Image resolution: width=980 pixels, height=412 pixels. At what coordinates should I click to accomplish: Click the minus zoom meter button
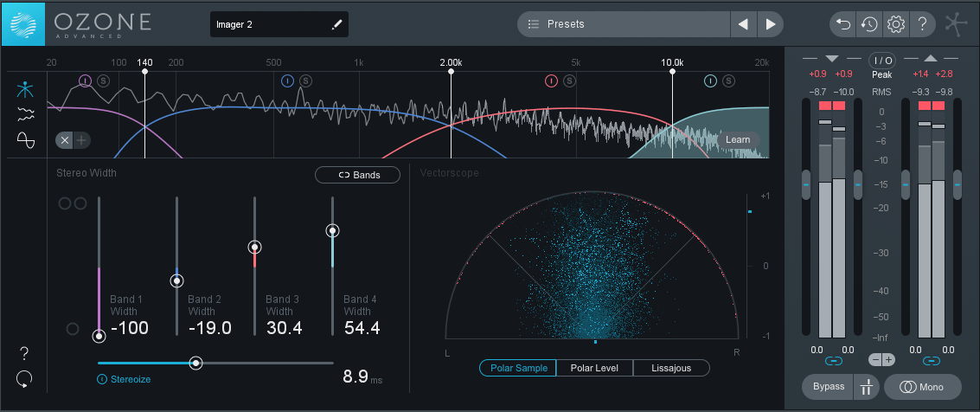pos(875,359)
